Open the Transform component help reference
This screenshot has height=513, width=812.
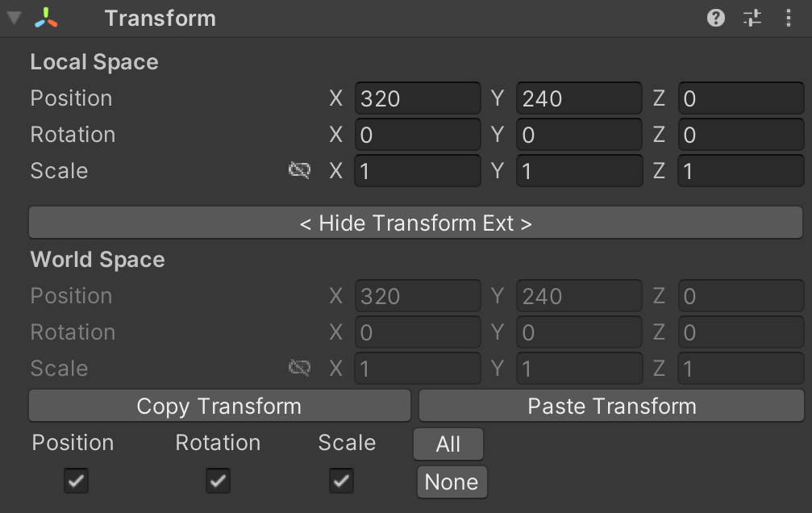click(x=716, y=18)
